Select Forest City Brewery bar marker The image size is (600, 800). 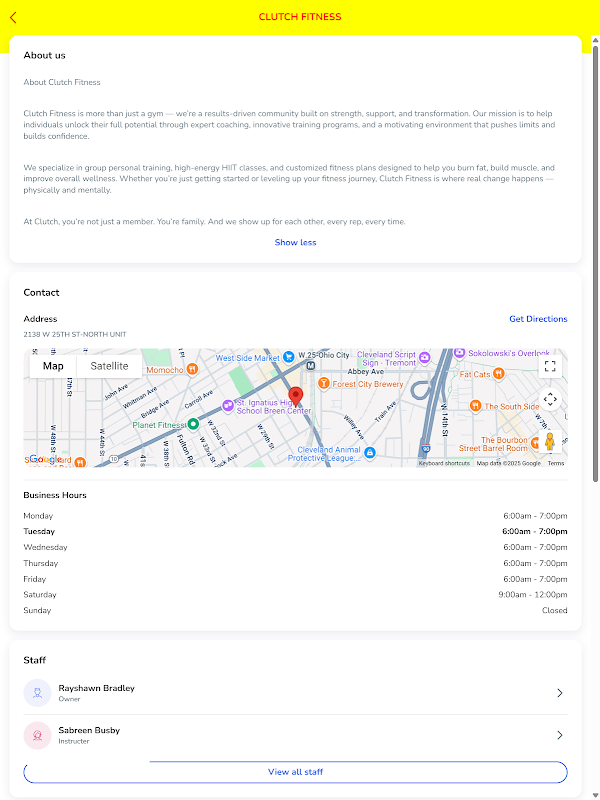(323, 383)
